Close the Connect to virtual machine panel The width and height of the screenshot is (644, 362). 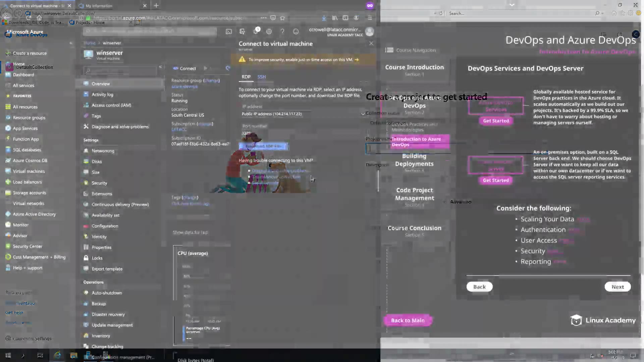click(x=371, y=44)
